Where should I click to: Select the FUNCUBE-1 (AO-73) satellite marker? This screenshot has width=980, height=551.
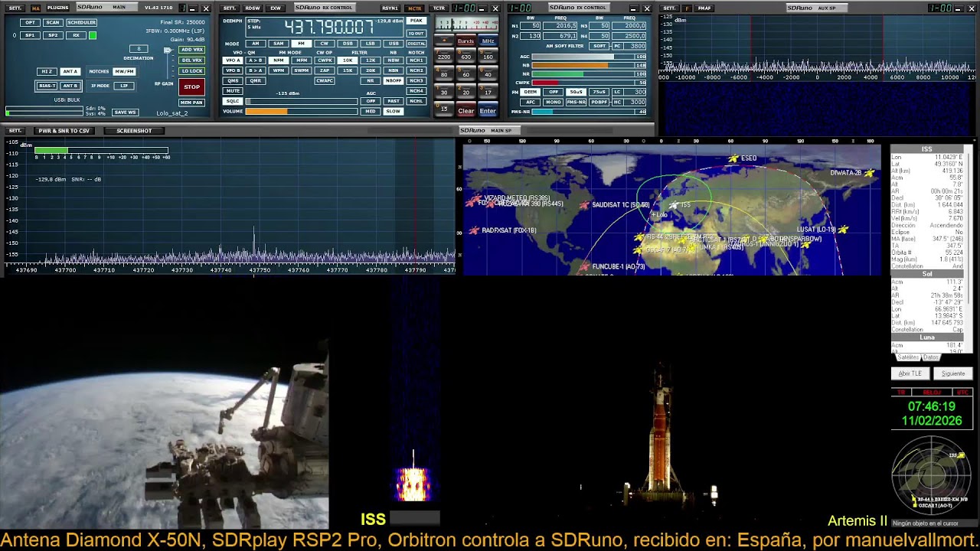[x=585, y=266]
